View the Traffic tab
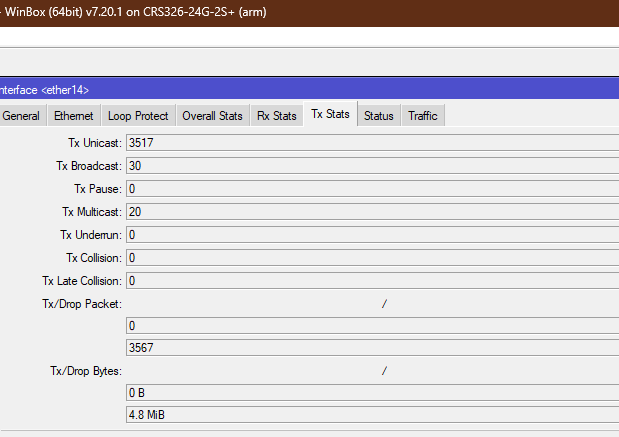Viewport: 619px width, 437px height. coord(423,116)
